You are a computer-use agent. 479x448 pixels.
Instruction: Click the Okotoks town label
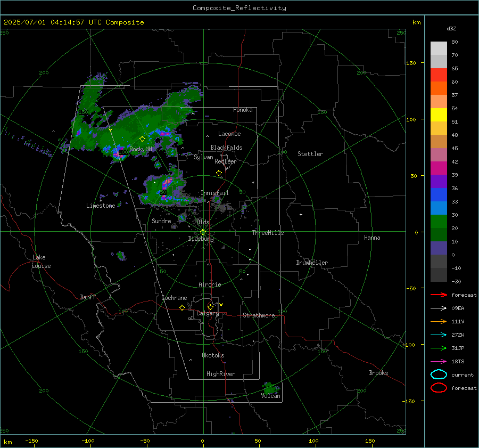pyautogui.click(x=213, y=355)
